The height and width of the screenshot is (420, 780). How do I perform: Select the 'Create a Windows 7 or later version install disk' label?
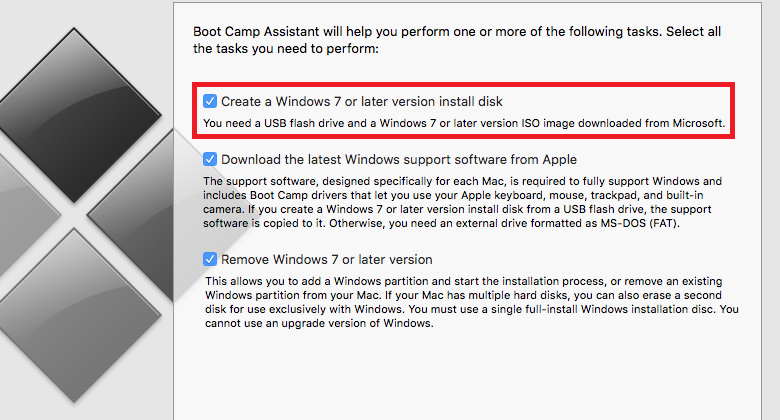pos(362,102)
